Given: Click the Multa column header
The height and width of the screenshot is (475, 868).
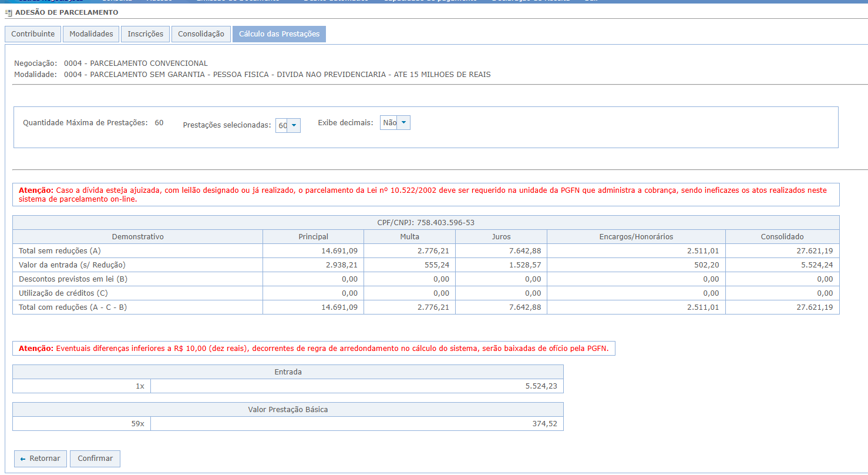Looking at the screenshot, I should 409,237.
